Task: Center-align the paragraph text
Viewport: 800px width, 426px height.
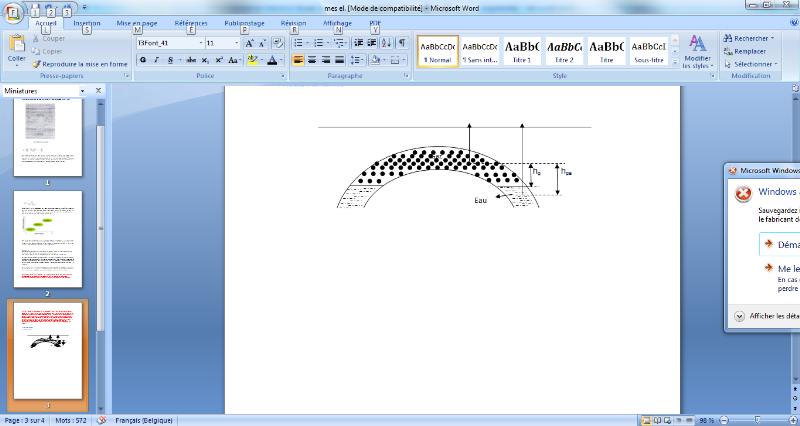Action: pos(312,60)
